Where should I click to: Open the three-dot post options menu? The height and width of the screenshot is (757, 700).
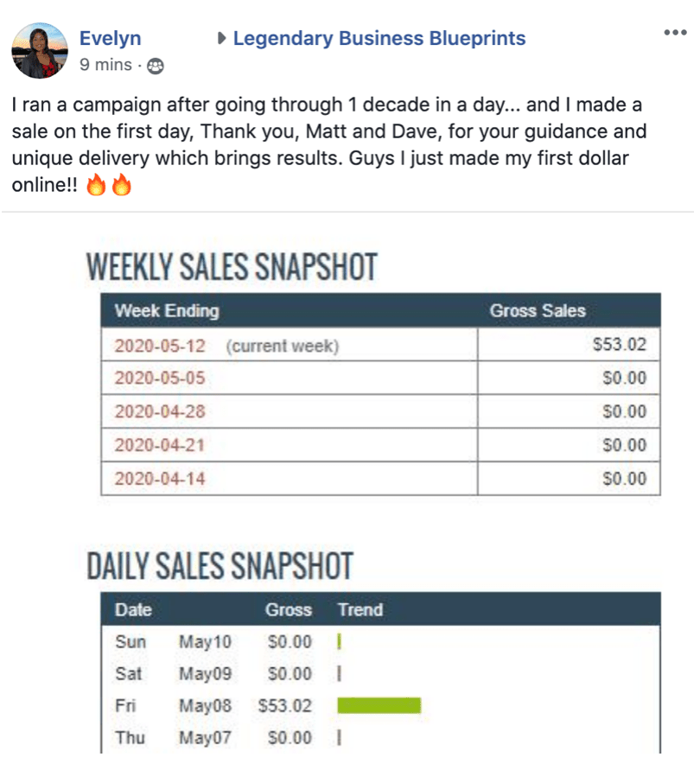[x=675, y=32]
